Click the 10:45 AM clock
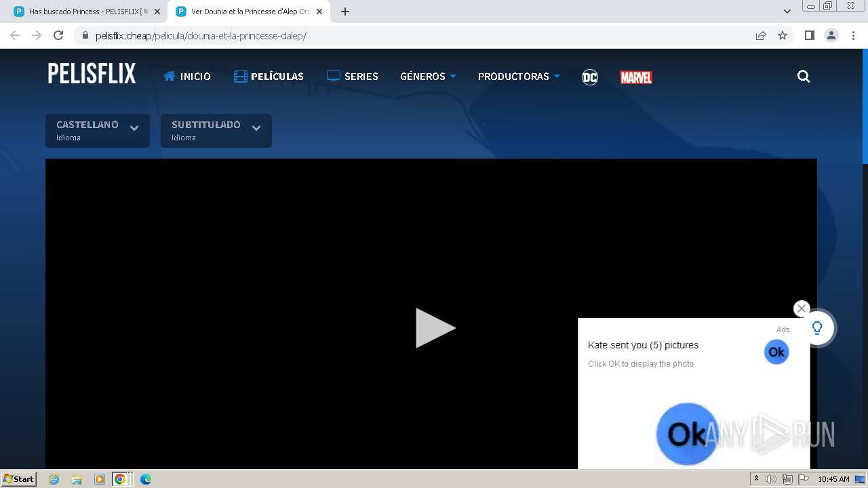 tap(833, 479)
